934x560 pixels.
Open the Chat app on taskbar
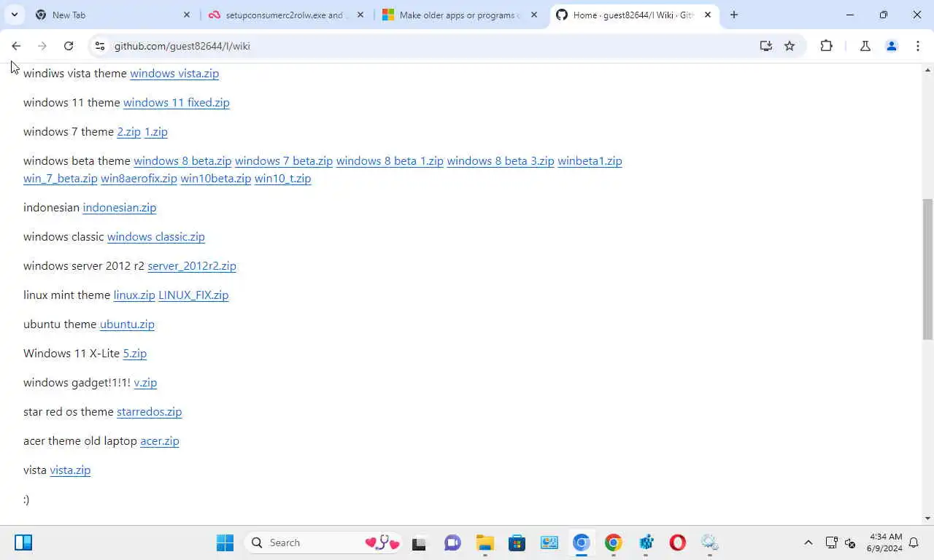tap(452, 542)
